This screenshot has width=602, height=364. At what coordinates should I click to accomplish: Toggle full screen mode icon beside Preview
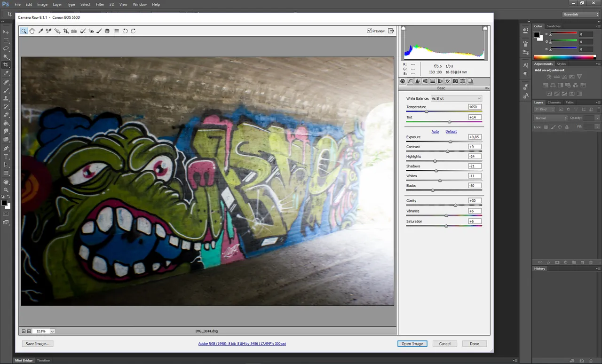tap(390, 31)
